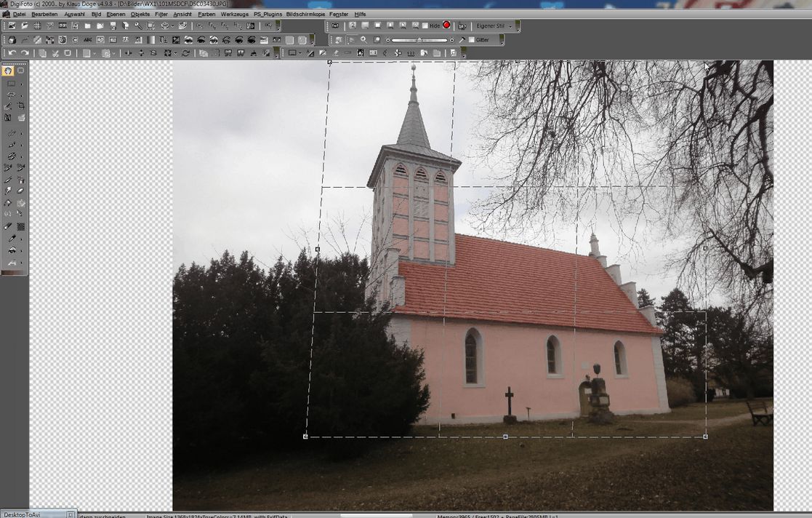Click the scissors cut icon
This screenshot has width=812, height=518.
click(x=55, y=53)
